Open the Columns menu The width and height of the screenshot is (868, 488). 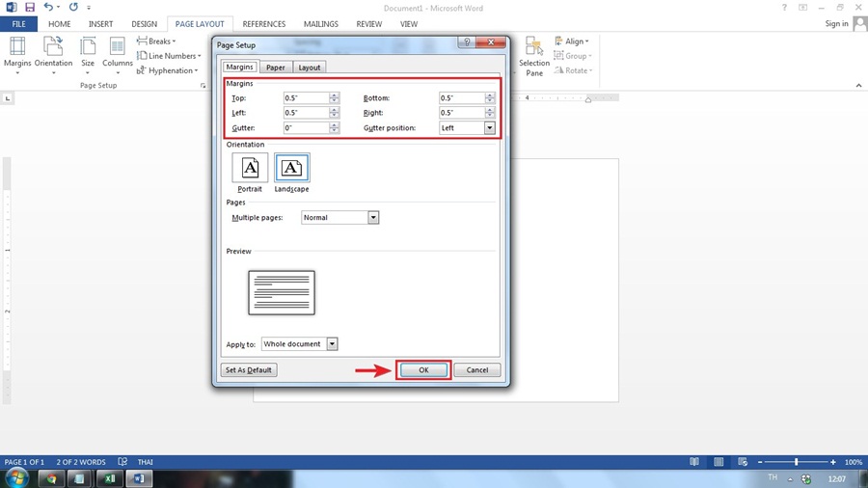pyautogui.click(x=118, y=55)
